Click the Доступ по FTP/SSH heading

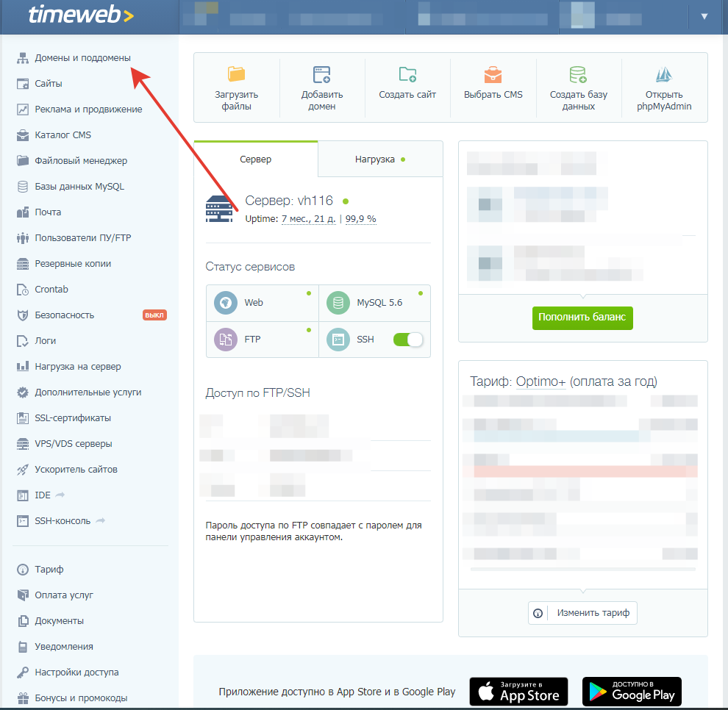[x=257, y=393]
